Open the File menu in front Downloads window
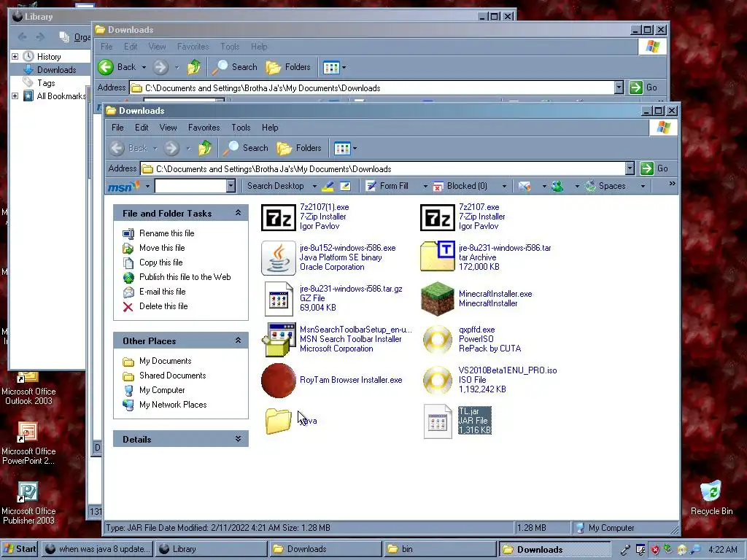Viewport: 747px width, 560px height. point(117,128)
